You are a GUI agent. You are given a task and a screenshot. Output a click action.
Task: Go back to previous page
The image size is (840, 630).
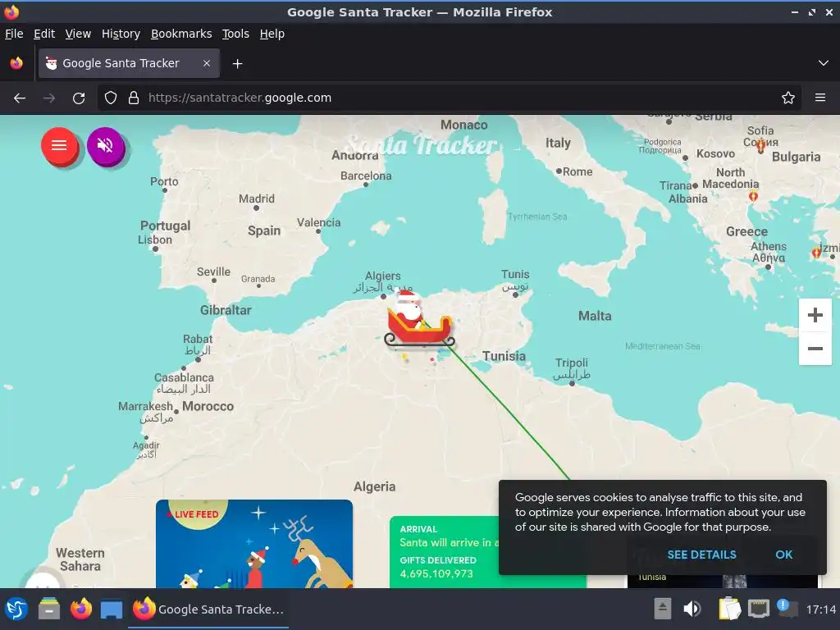(20, 98)
